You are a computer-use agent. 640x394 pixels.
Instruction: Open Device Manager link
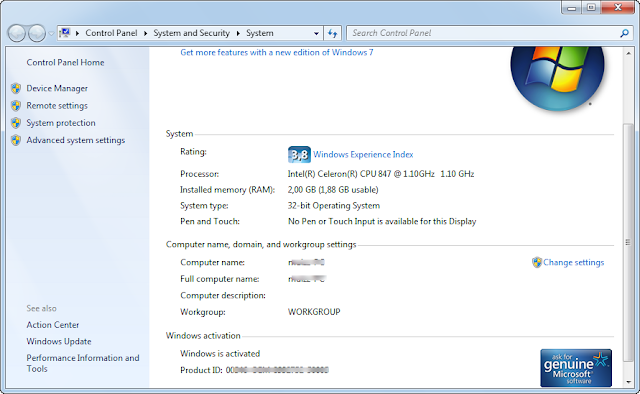click(x=57, y=88)
